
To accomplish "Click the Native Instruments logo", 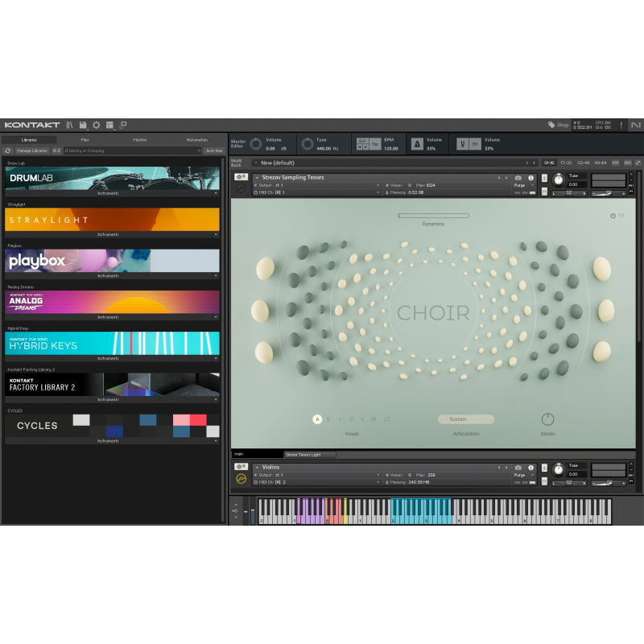I will (x=635, y=125).
